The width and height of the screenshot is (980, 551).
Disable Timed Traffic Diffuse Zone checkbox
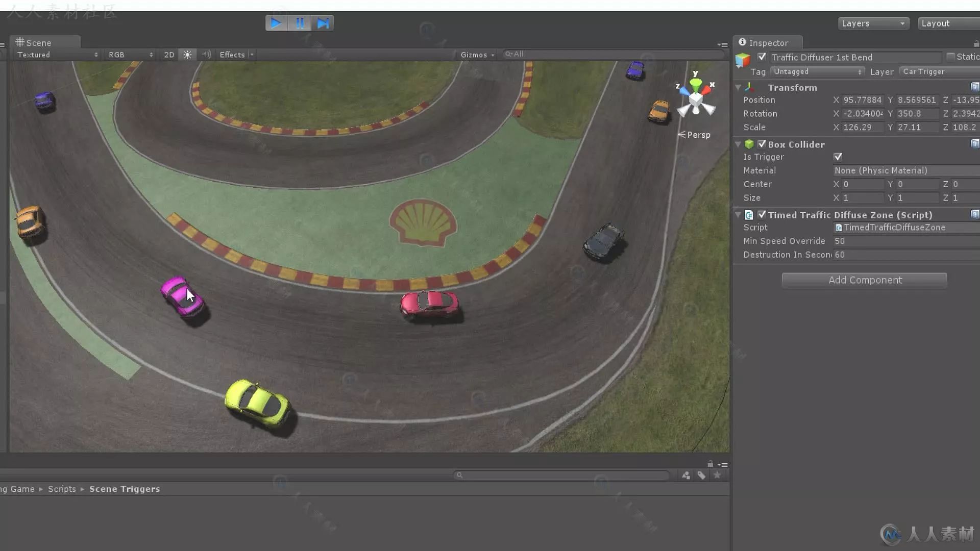[762, 214]
